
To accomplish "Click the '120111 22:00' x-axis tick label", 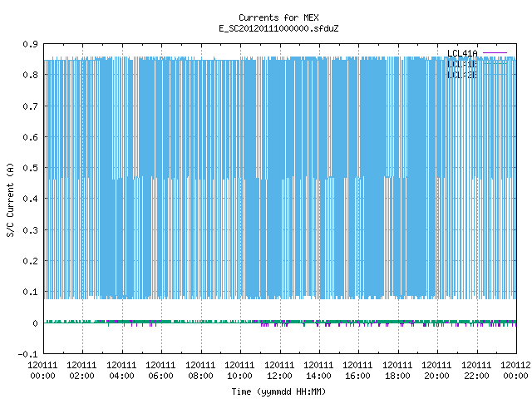I will click(x=476, y=371).
